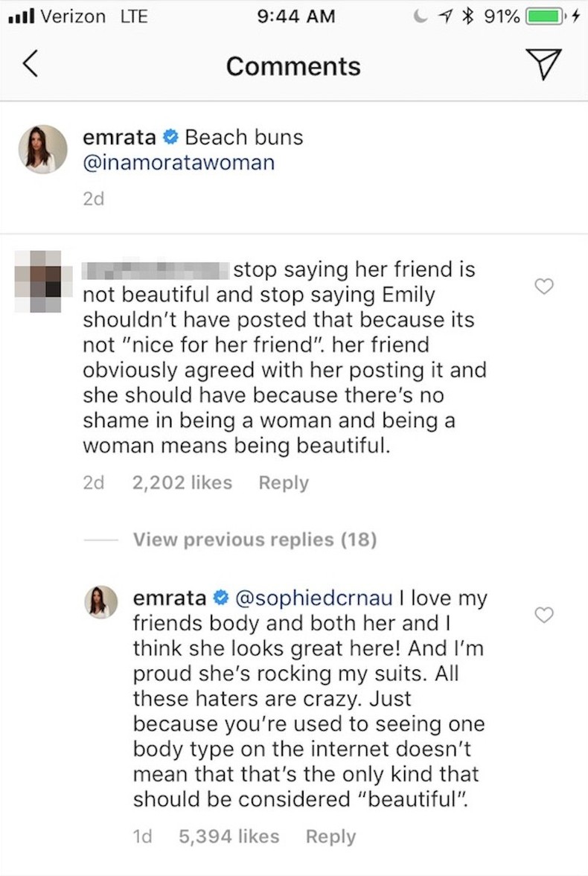View the 2,202 likes list
588x876 pixels.
[182, 482]
